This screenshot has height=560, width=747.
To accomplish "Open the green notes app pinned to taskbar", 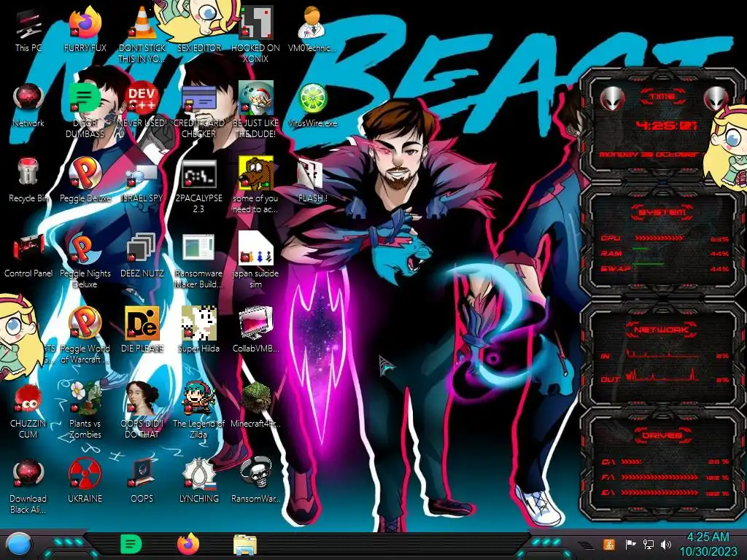I will tap(131, 544).
